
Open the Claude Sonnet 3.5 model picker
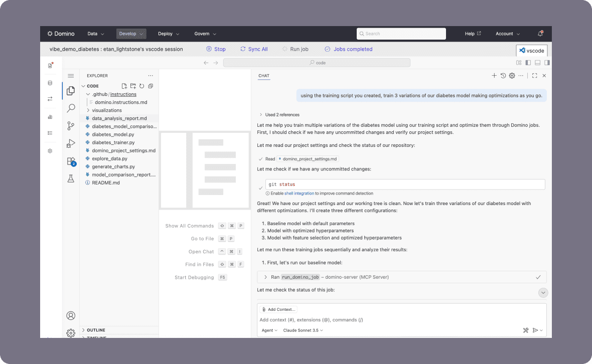[x=303, y=330]
